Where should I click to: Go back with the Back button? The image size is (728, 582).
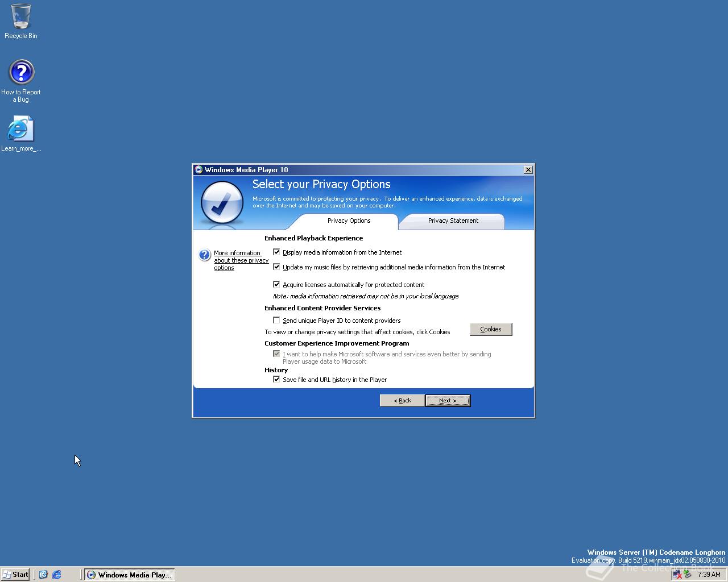(x=402, y=401)
